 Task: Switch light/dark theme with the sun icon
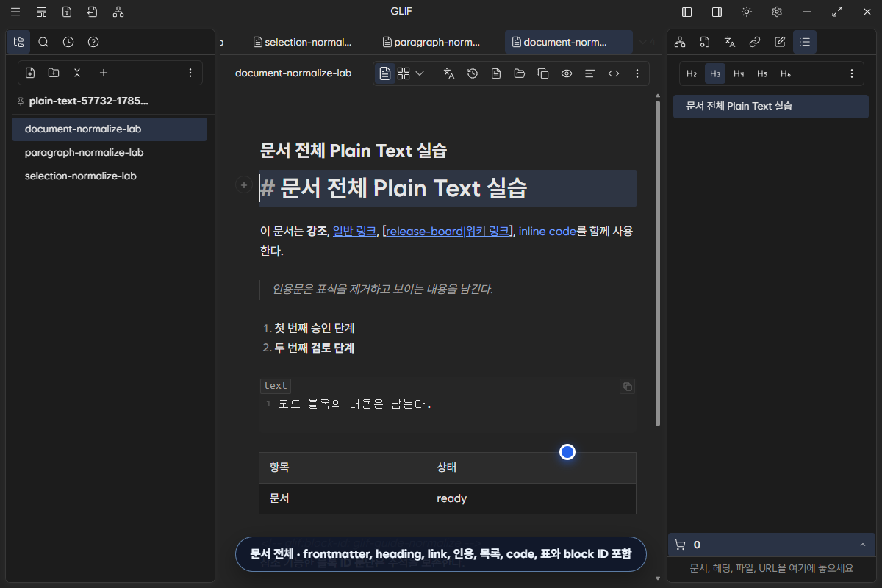747,12
